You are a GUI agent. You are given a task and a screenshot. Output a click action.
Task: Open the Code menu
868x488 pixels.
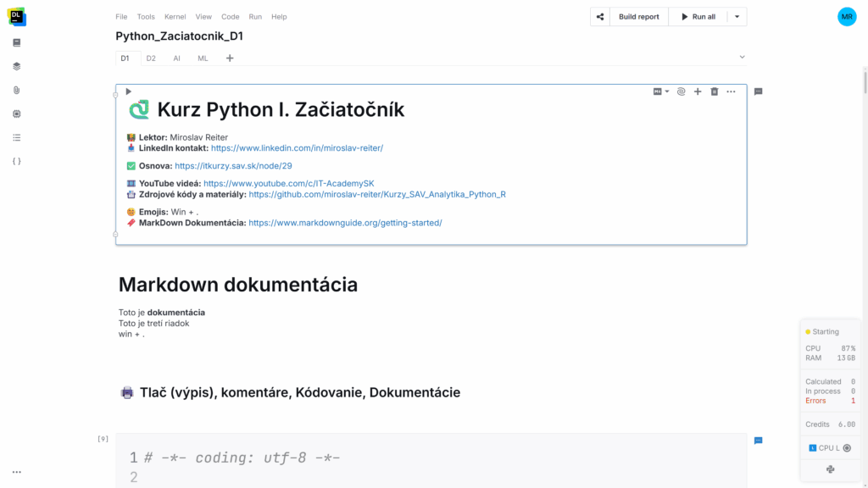(x=231, y=17)
